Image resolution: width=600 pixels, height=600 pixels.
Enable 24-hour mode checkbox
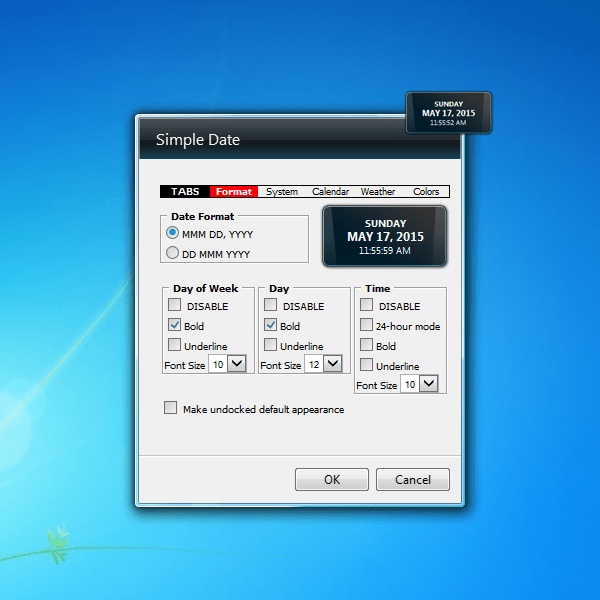(x=367, y=325)
